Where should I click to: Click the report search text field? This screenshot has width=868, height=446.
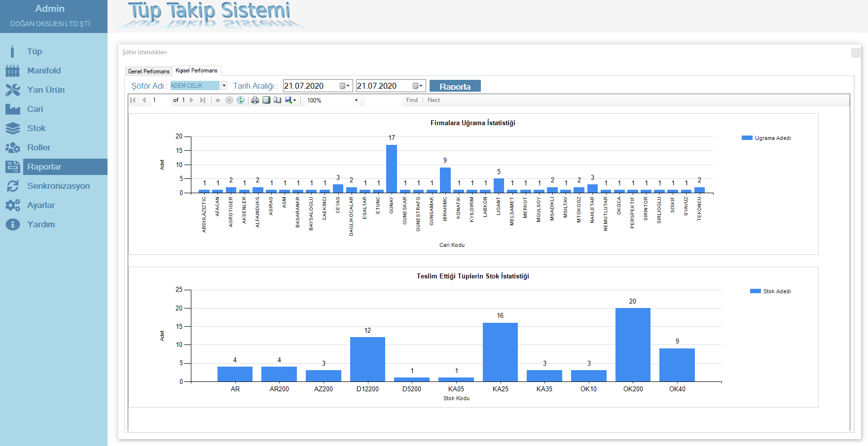point(383,100)
